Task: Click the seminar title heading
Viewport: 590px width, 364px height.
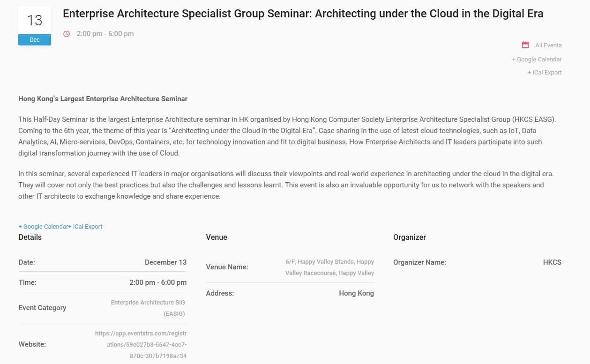Action: (x=303, y=14)
